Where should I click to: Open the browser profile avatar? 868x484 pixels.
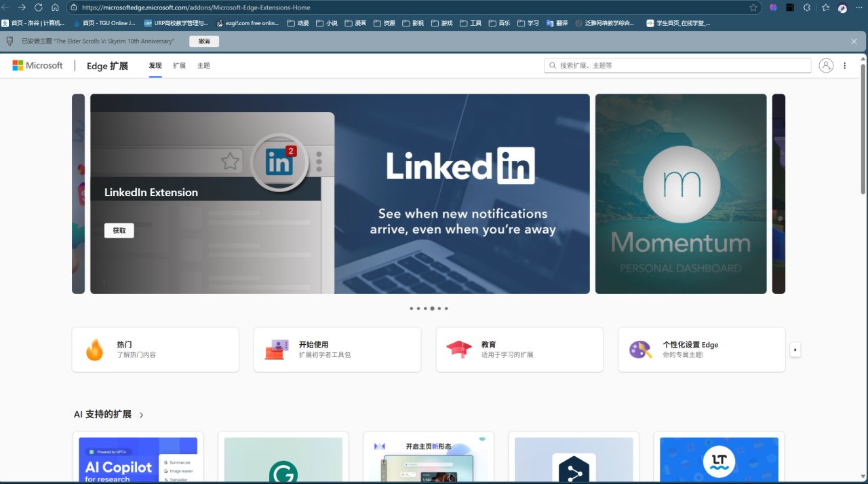click(x=842, y=8)
